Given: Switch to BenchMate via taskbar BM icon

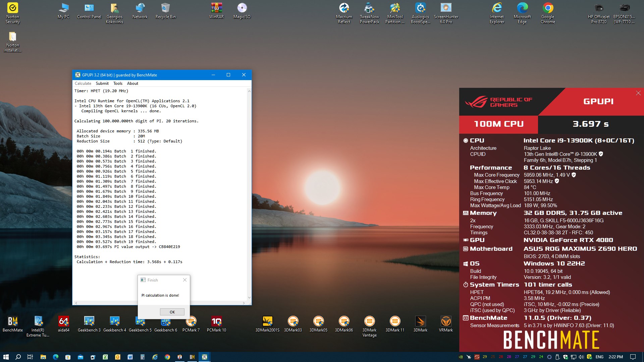Looking at the screenshot, I should 192,357.
